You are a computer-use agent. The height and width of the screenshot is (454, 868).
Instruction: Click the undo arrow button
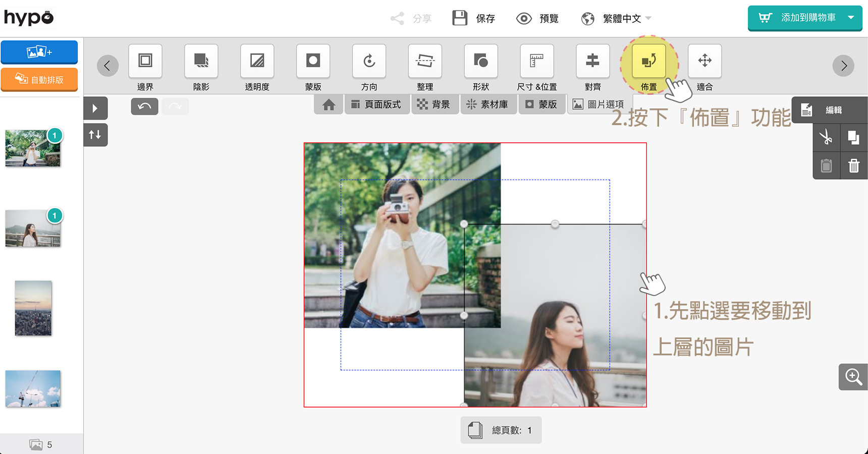(144, 106)
